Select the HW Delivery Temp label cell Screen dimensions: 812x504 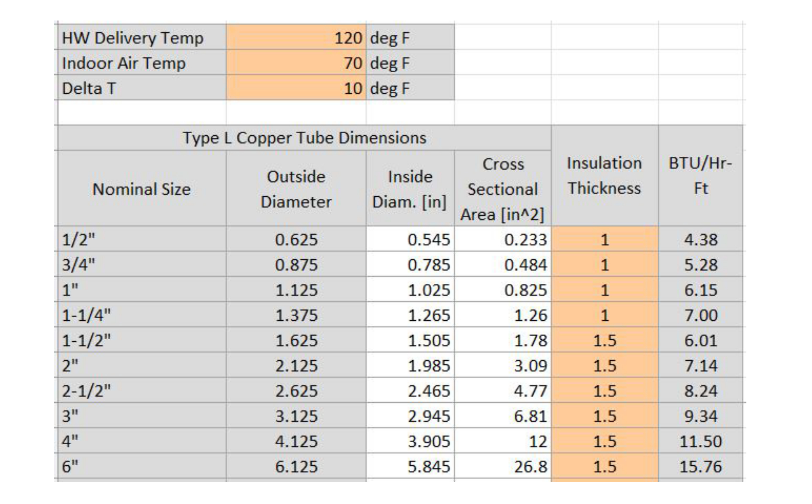pos(141,38)
